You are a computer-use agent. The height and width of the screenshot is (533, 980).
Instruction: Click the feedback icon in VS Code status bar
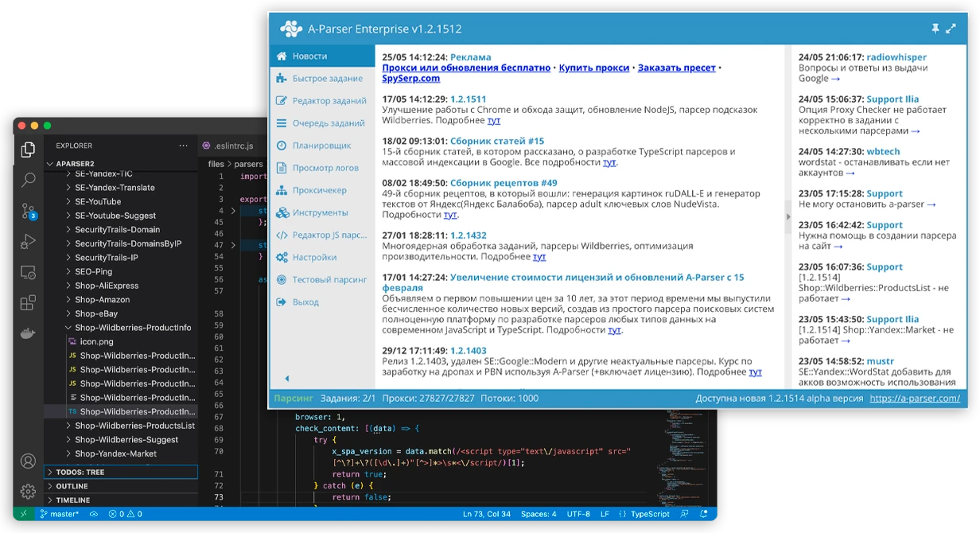[x=685, y=514]
